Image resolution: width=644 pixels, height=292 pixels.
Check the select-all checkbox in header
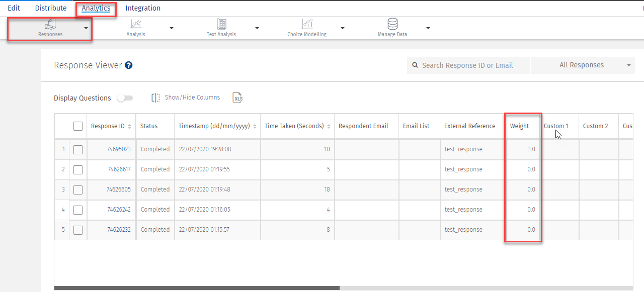pyautogui.click(x=78, y=126)
